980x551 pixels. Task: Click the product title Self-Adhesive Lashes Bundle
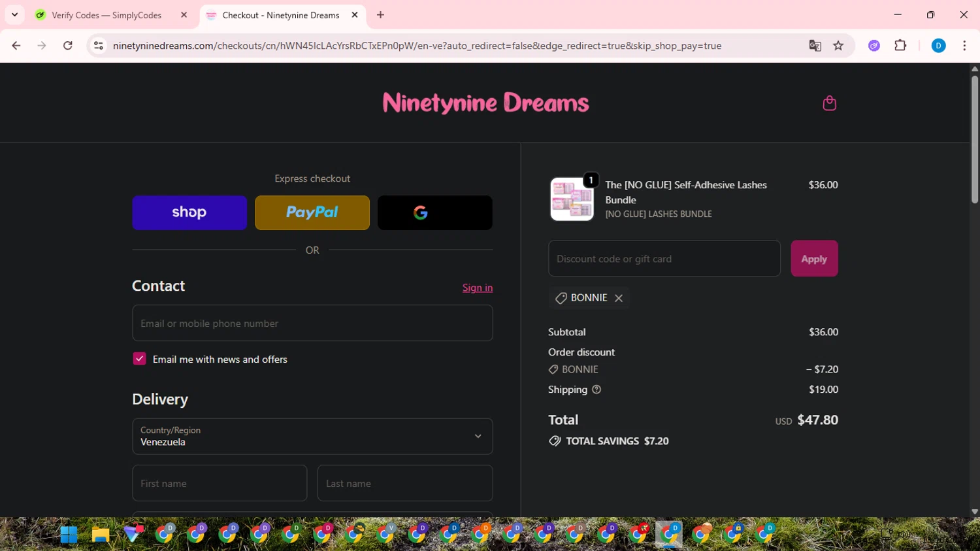686,192
